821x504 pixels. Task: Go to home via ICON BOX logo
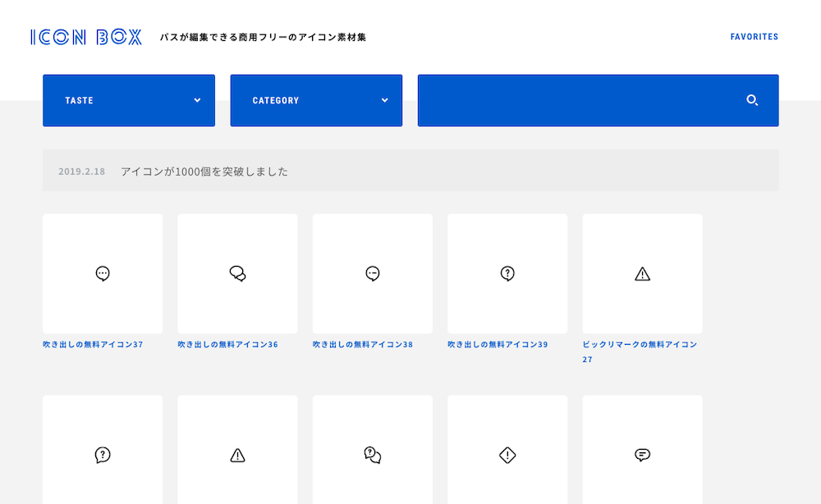pyautogui.click(x=86, y=37)
